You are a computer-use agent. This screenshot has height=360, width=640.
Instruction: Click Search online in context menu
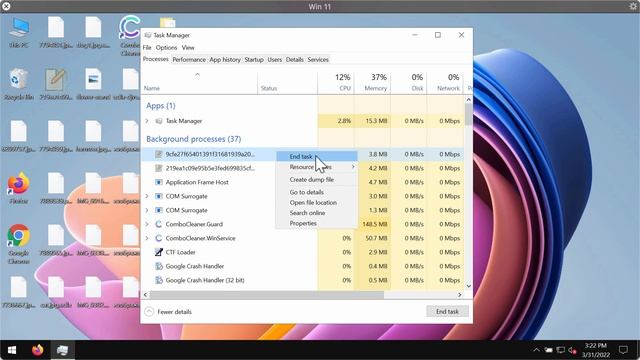pos(317,213)
